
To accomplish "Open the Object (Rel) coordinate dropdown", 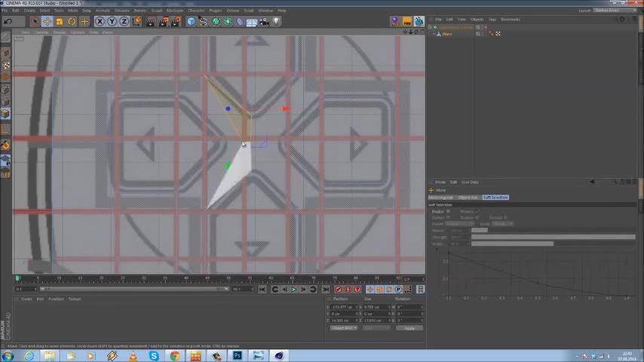I will (x=344, y=328).
